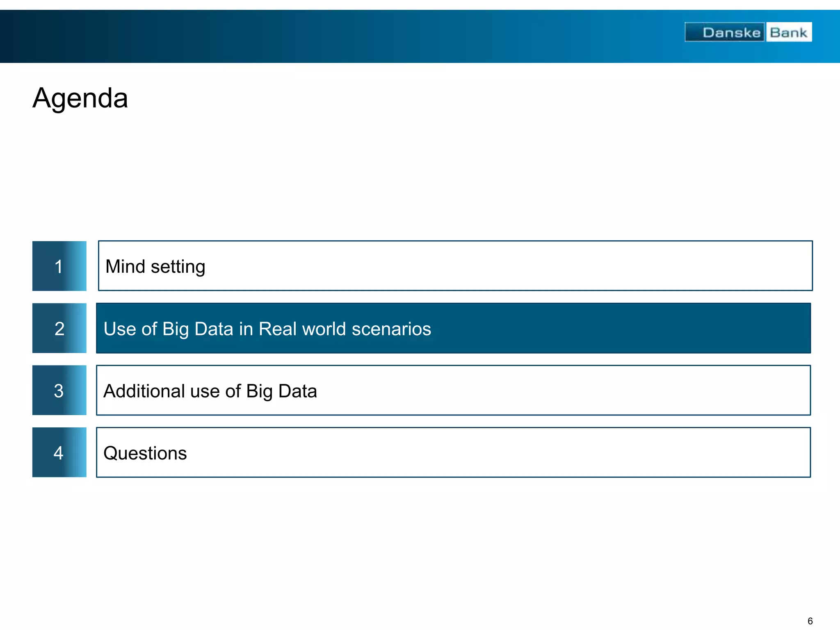Viewport: 840px width, 630px height.
Task: Select the Questions agenda item
Action: coord(454,452)
